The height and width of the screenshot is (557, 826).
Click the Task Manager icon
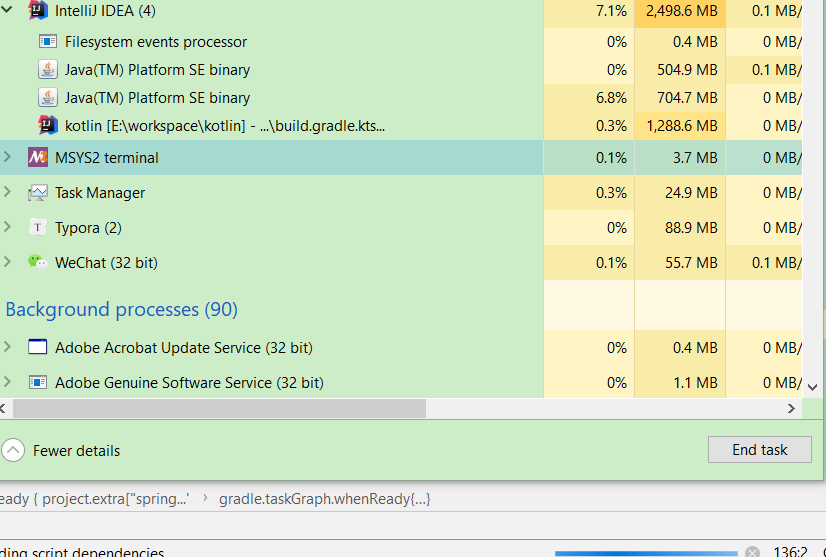37,192
